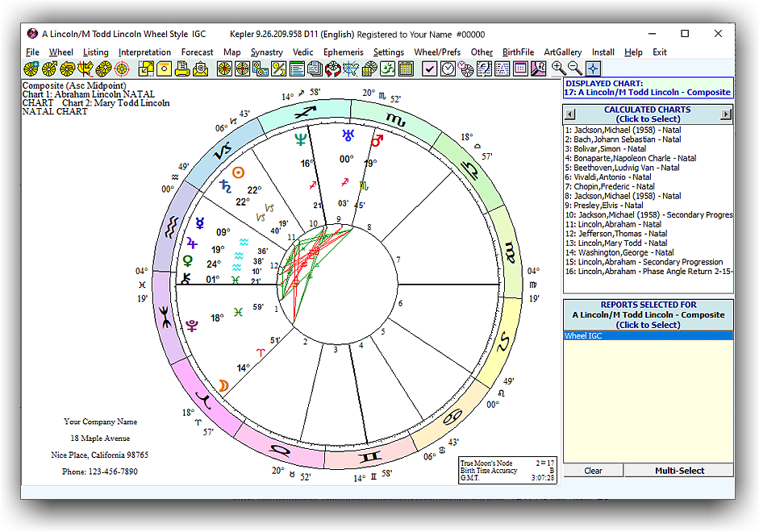Click the email envelope toolbar icon
This screenshot has width=759, height=532.
[200, 69]
